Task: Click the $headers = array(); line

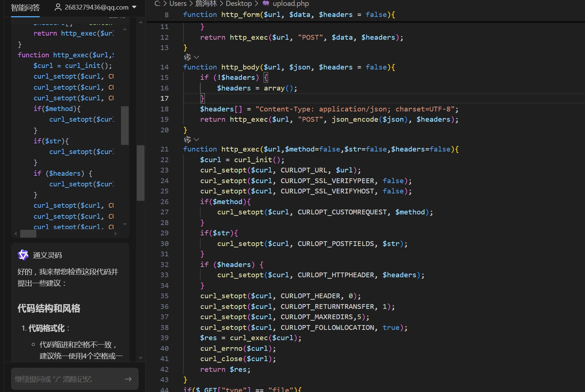Action: [257, 88]
